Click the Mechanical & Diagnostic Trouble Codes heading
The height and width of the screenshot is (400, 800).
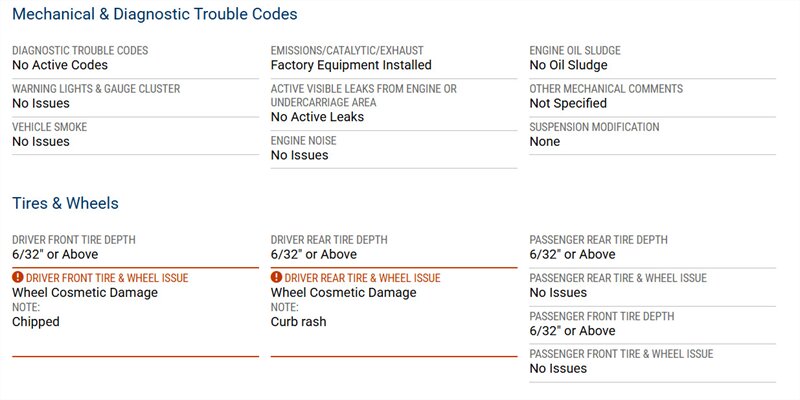[x=154, y=15]
